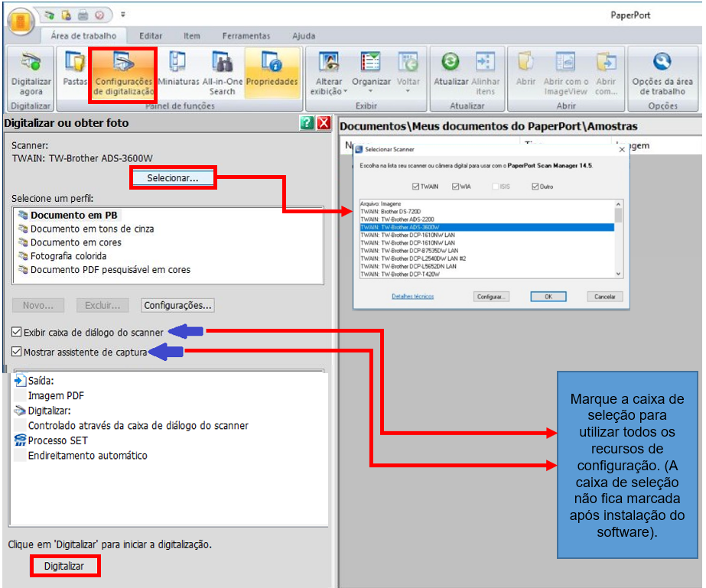Toggle ISIS checkbox in Selecionar Scanner

(496, 187)
